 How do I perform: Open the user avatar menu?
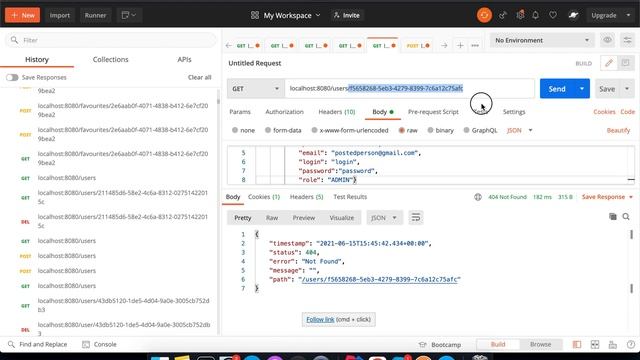coord(573,16)
